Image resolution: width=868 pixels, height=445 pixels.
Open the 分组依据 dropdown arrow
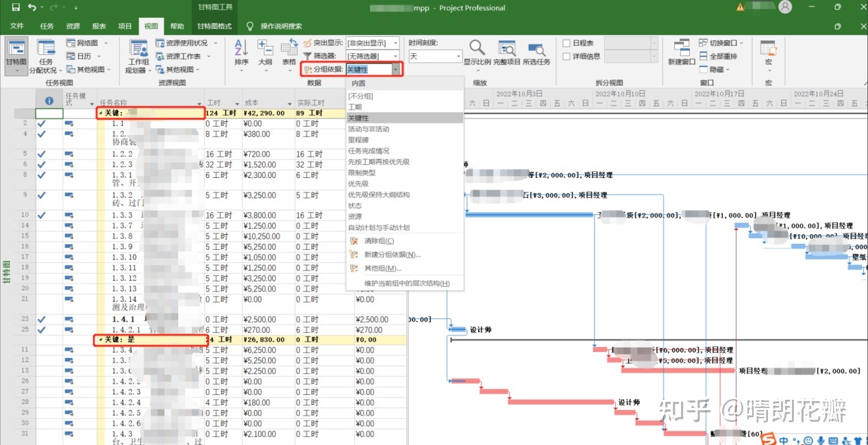click(395, 69)
